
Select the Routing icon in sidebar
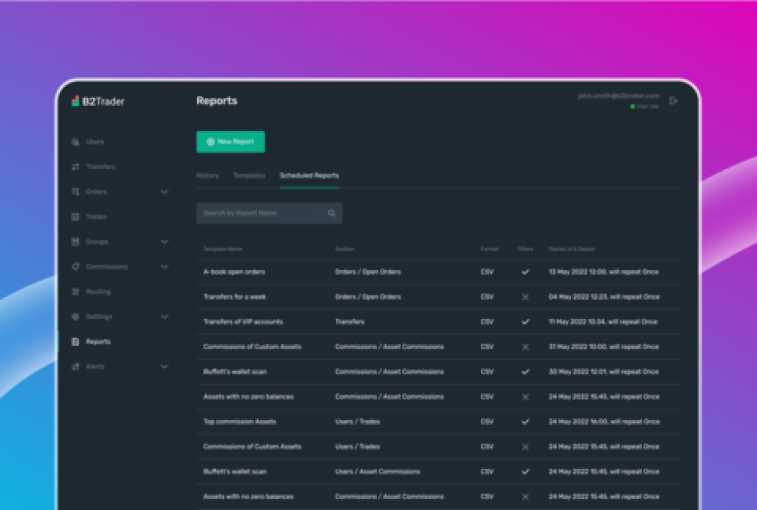(x=75, y=292)
